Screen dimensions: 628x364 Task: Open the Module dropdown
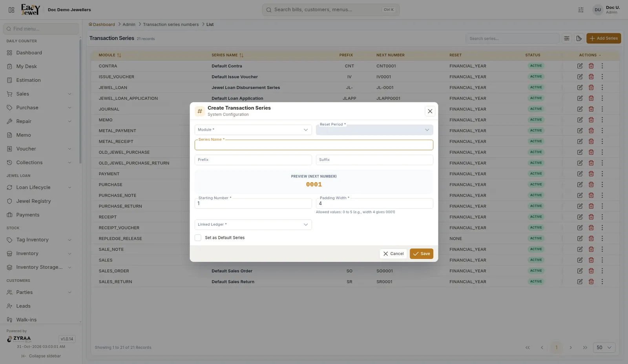(253, 130)
